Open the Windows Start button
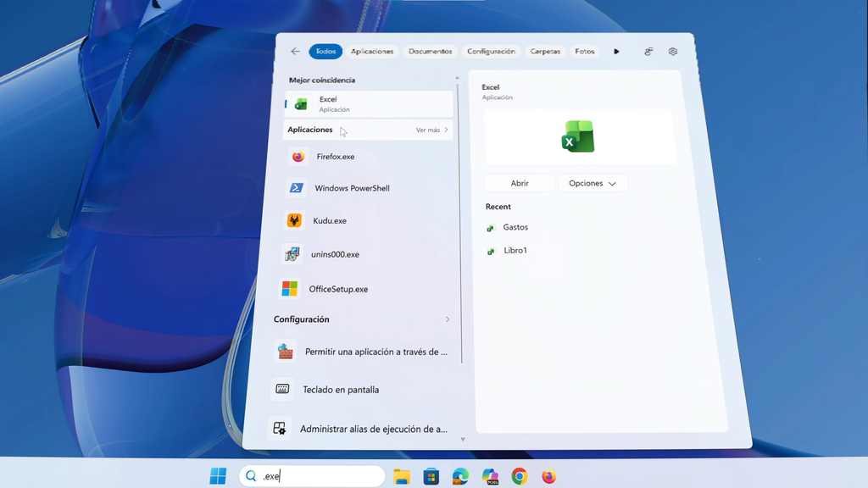Screen dimensions: 868x488 [218, 476]
